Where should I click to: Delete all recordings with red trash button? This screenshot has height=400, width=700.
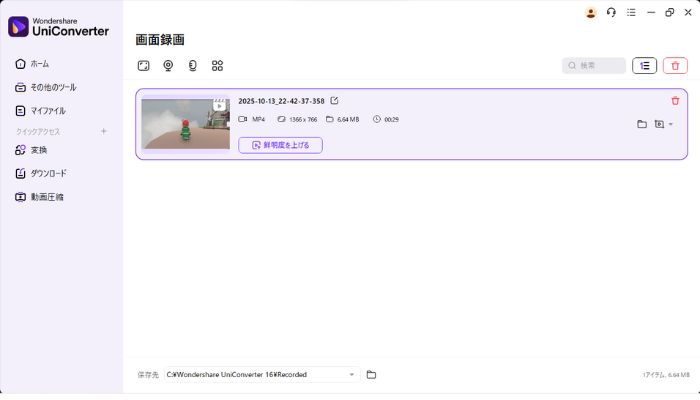pos(675,66)
